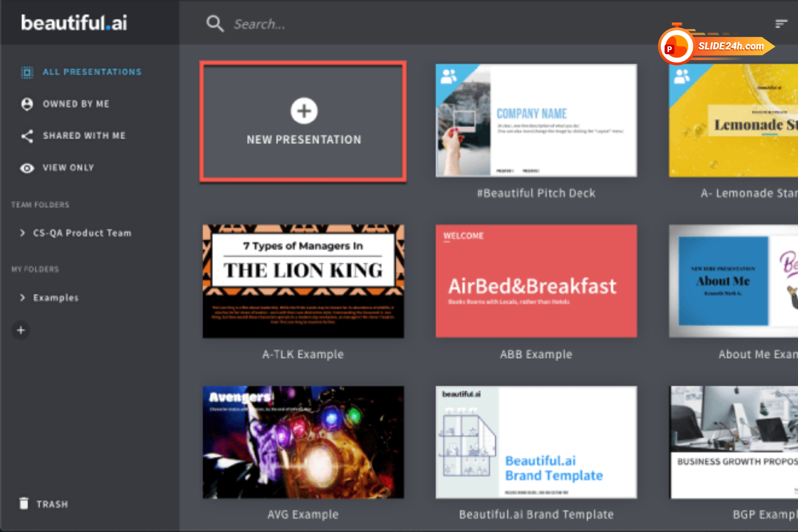Click the plus circle for new presentation

click(304, 111)
